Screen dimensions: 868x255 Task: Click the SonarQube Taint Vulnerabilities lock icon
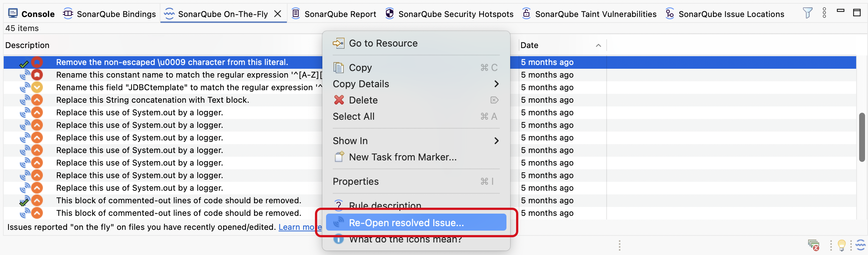(526, 13)
